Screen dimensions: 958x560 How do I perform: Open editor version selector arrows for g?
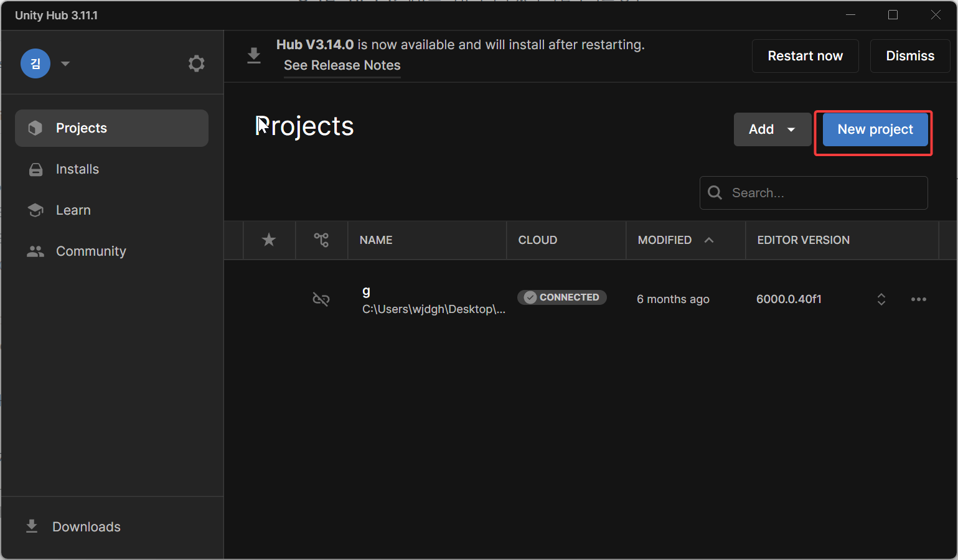[x=881, y=299]
